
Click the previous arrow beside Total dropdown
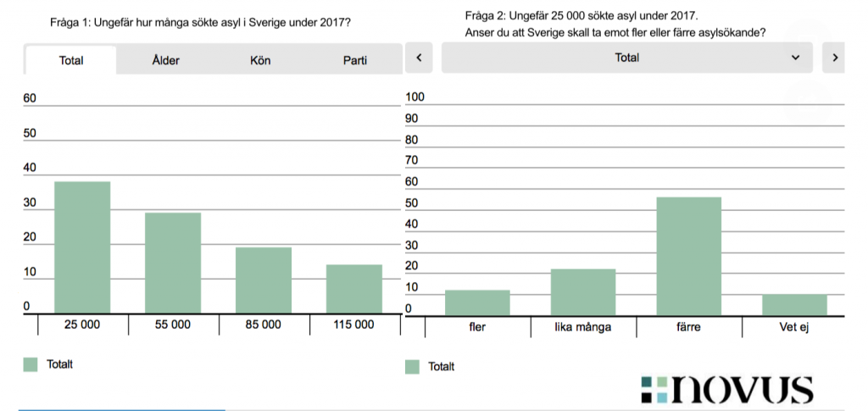[x=419, y=58]
